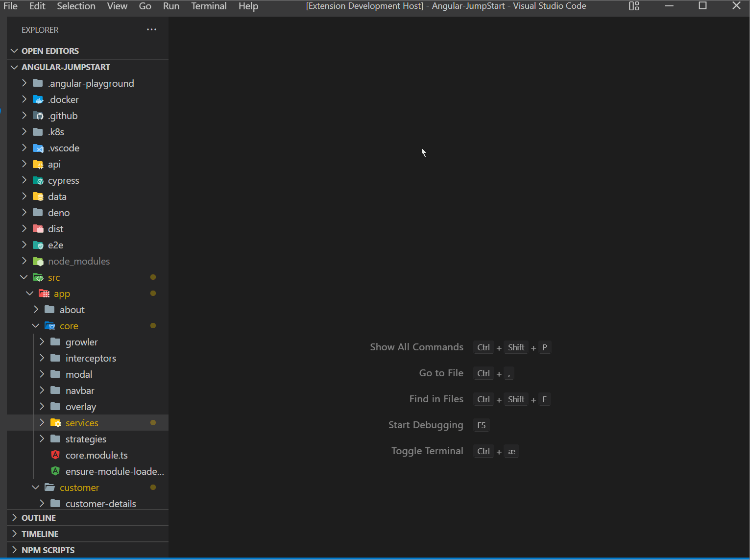
Task: Click the customer open-folder icon
Action: (49, 487)
